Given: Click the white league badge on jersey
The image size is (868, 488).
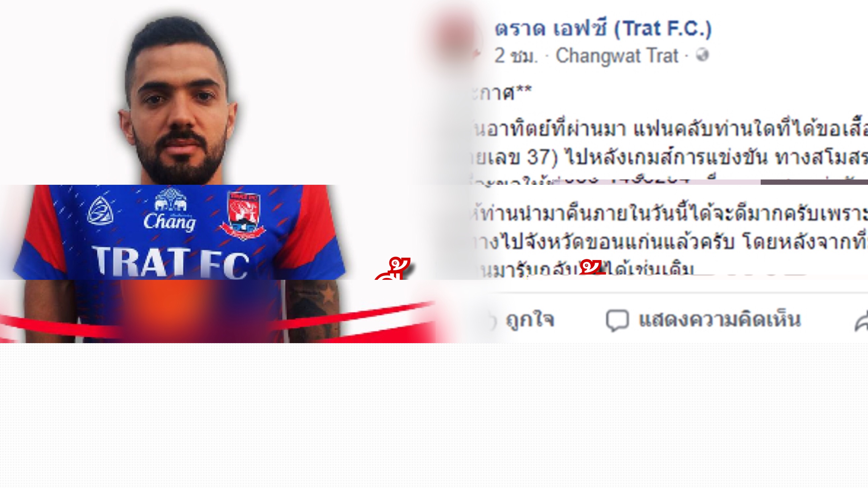Looking at the screenshot, I should click(x=100, y=211).
